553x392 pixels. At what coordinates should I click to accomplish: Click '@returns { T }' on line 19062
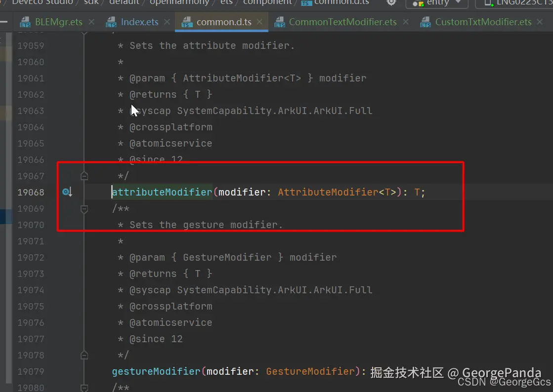point(170,94)
